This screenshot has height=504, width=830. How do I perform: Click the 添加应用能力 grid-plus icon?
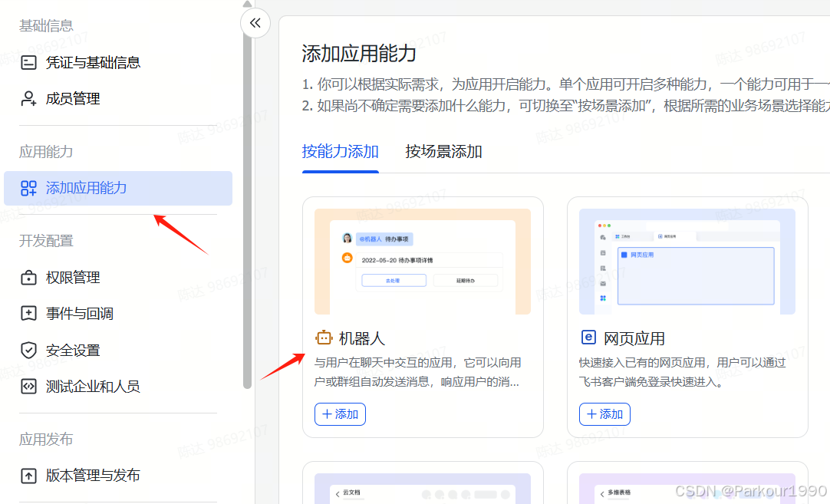28,188
